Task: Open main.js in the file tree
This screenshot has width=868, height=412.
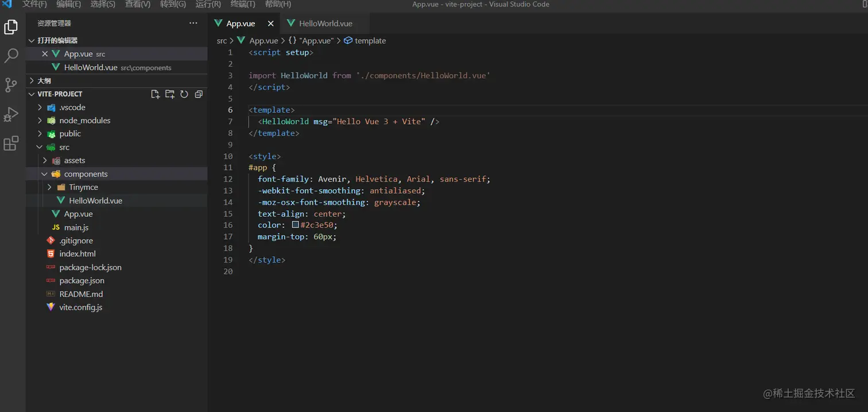Action: coord(117,228)
